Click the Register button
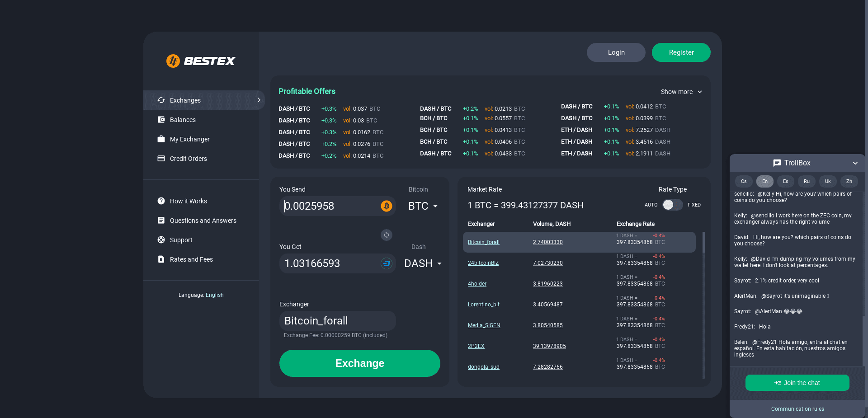This screenshot has height=418, width=868. [681, 52]
